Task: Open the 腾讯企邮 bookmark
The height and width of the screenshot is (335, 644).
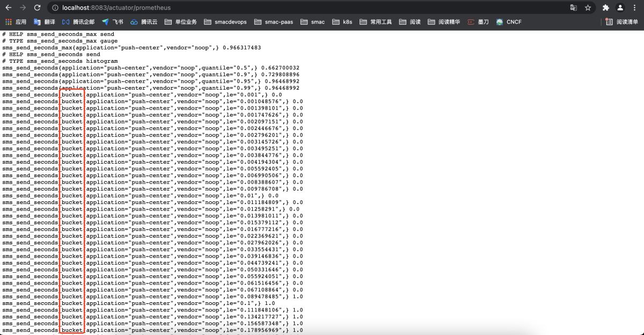Action: coord(78,22)
